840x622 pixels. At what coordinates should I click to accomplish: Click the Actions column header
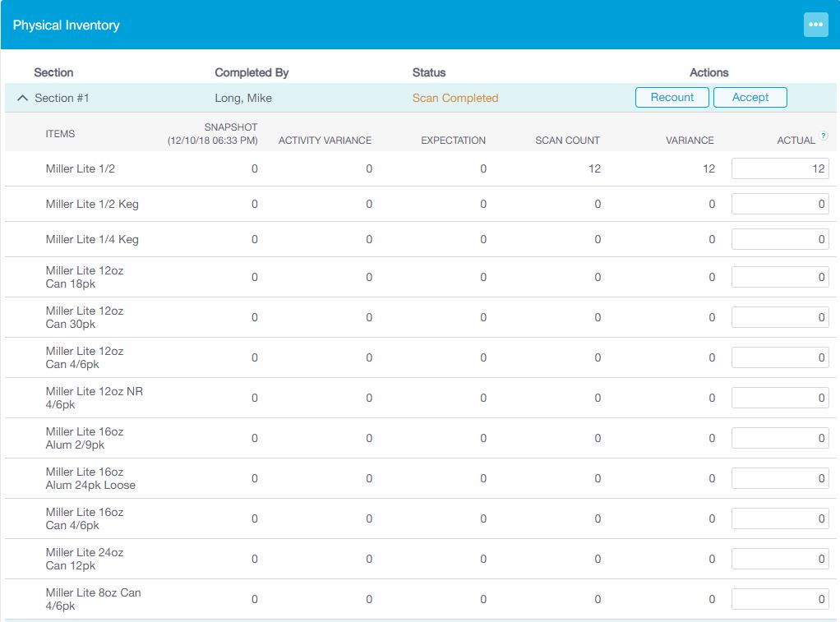coord(708,72)
